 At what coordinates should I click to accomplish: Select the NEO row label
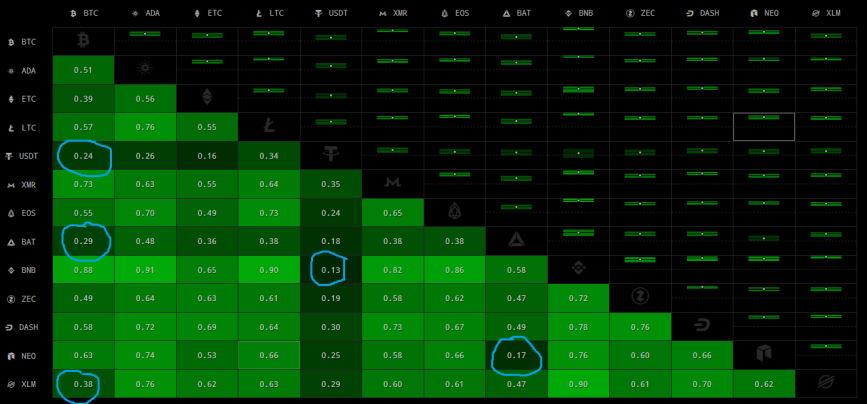[x=21, y=356]
